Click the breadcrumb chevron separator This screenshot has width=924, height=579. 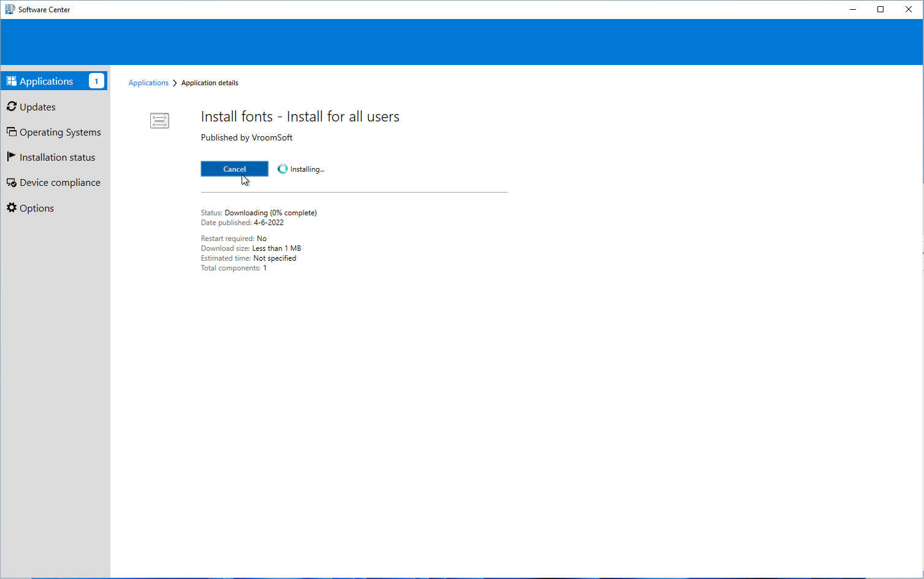point(175,83)
